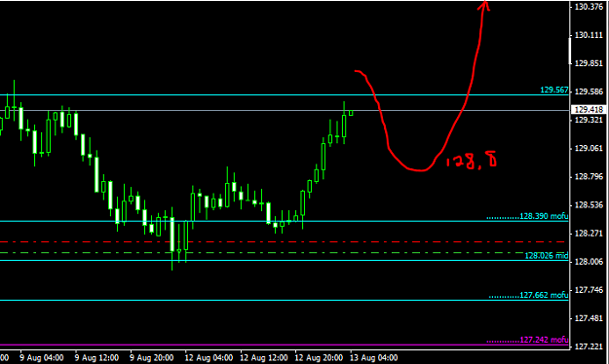Click the 9 Aug 12:00 time label
The height and width of the screenshot is (364, 609).
point(96,357)
